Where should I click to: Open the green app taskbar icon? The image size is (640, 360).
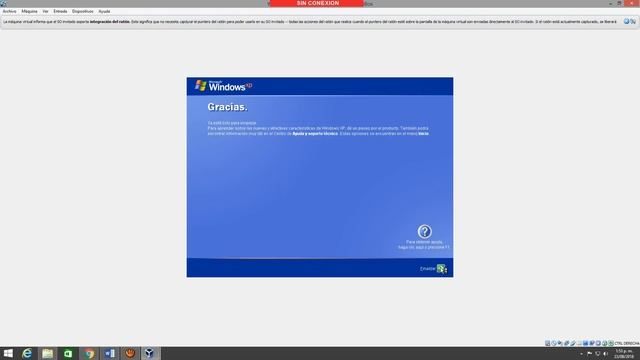[x=68, y=353]
